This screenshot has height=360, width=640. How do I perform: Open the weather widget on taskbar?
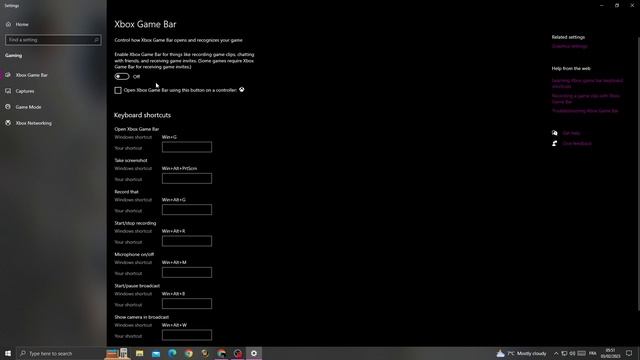click(x=521, y=353)
